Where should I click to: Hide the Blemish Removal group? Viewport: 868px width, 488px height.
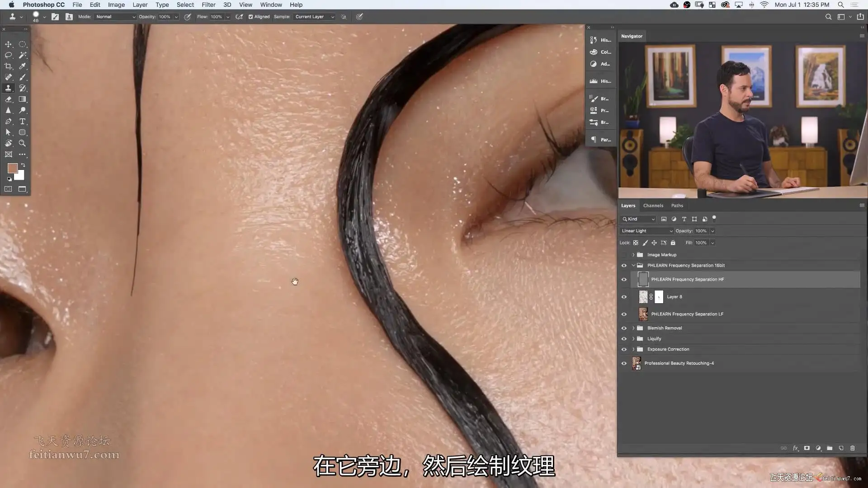pos(624,328)
